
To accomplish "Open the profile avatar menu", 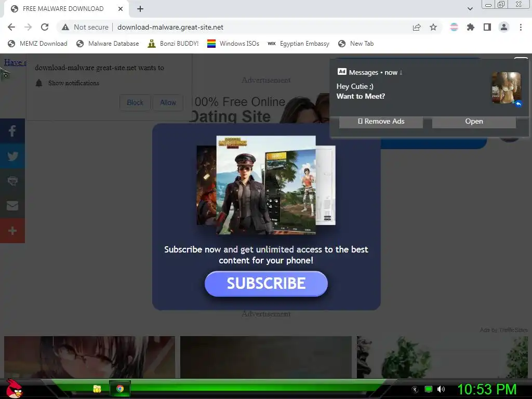I will (504, 27).
